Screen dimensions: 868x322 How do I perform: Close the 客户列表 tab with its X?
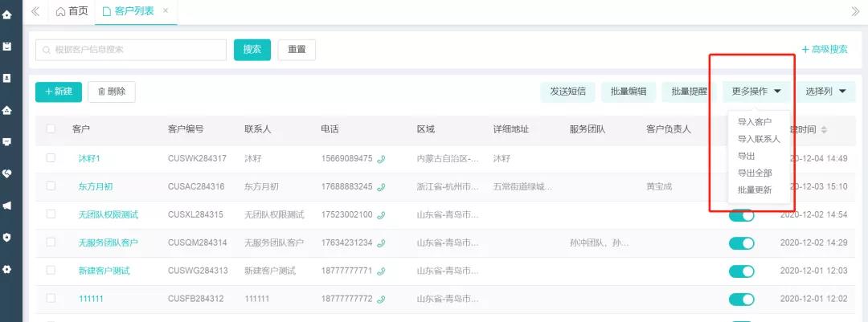166,10
